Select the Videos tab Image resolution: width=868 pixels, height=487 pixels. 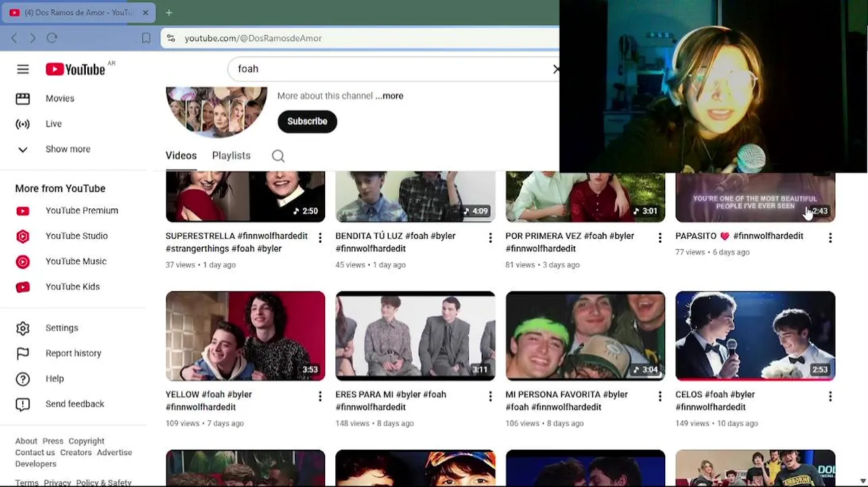(181, 156)
